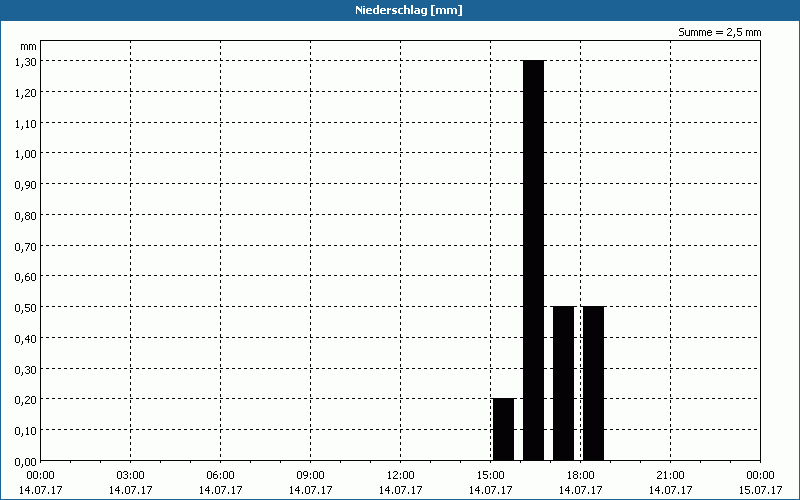Click the 0,20 y-axis label

click(26, 400)
